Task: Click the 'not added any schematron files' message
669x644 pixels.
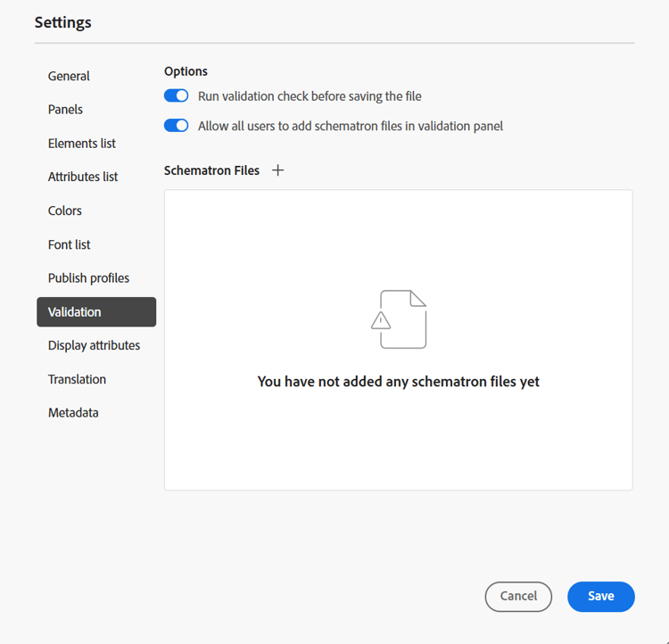Action: click(x=399, y=382)
